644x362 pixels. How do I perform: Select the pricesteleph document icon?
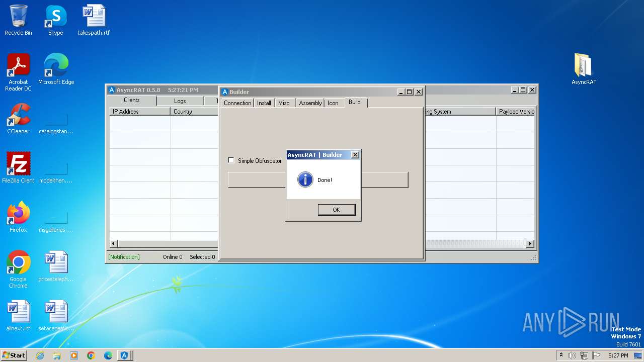point(56,266)
